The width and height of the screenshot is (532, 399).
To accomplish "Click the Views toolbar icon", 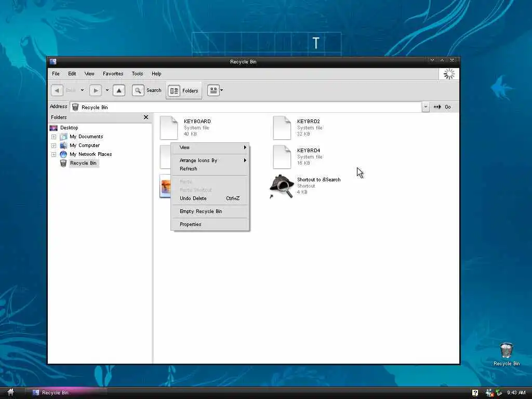I will pos(214,90).
